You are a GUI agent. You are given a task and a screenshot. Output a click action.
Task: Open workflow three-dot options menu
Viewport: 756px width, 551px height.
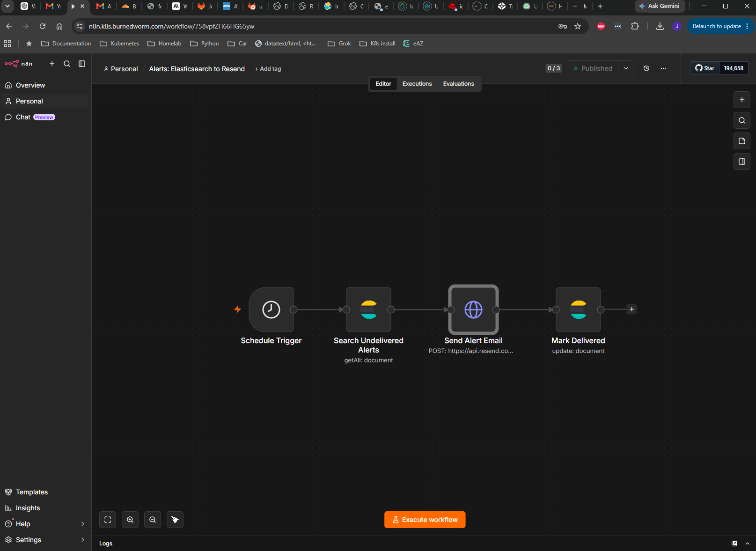pos(663,68)
